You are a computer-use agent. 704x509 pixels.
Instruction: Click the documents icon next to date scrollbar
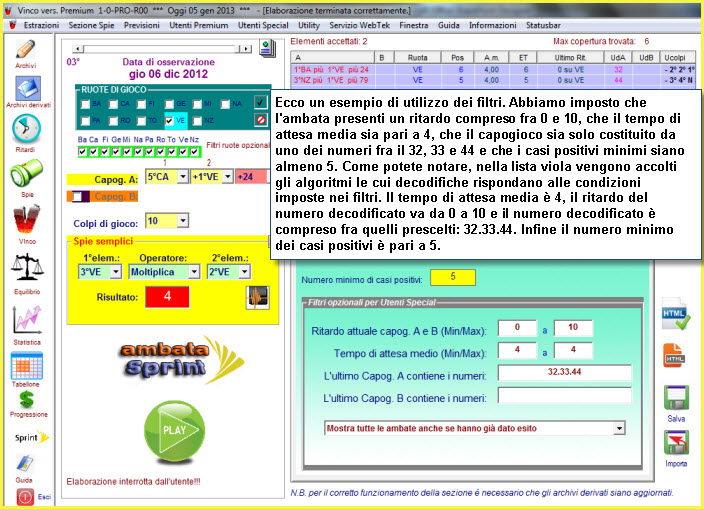(x=267, y=48)
